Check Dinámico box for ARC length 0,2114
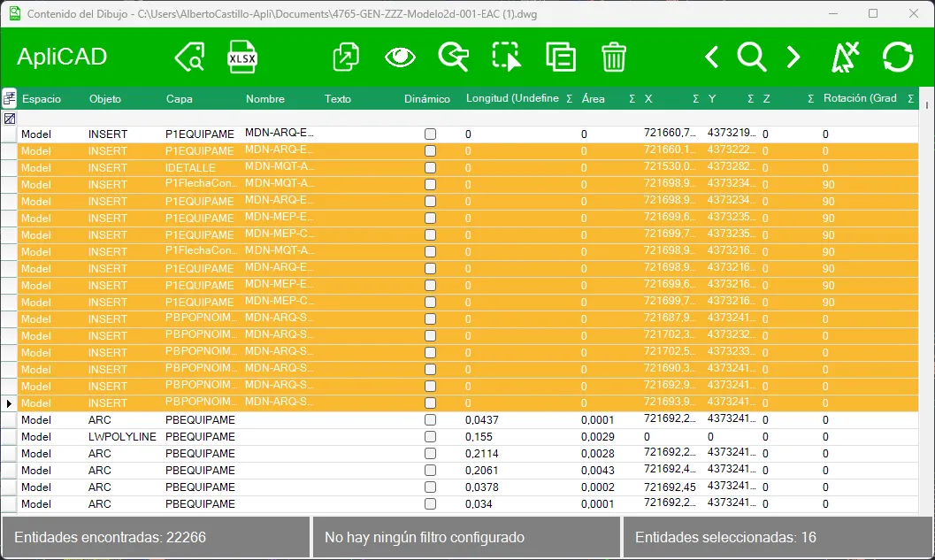 click(x=430, y=453)
